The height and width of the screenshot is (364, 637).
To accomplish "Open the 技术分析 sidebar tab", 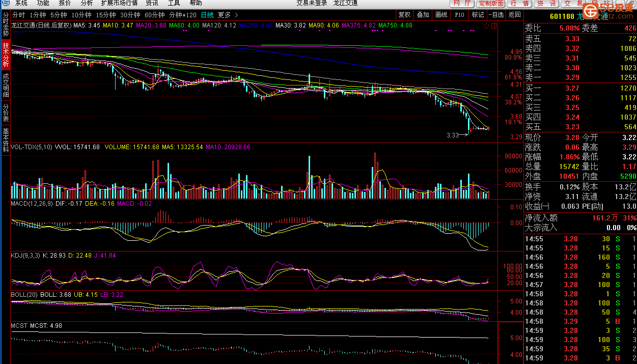I will [6, 55].
